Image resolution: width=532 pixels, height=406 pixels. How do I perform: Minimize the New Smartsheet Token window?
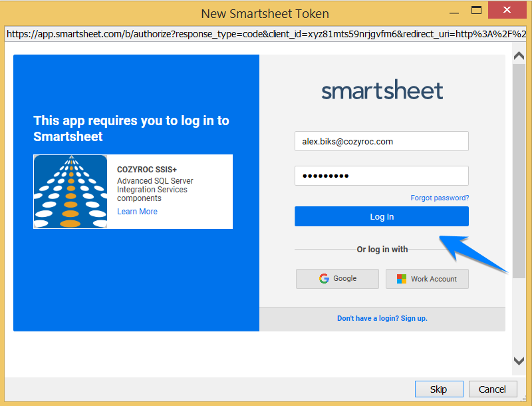454,13
